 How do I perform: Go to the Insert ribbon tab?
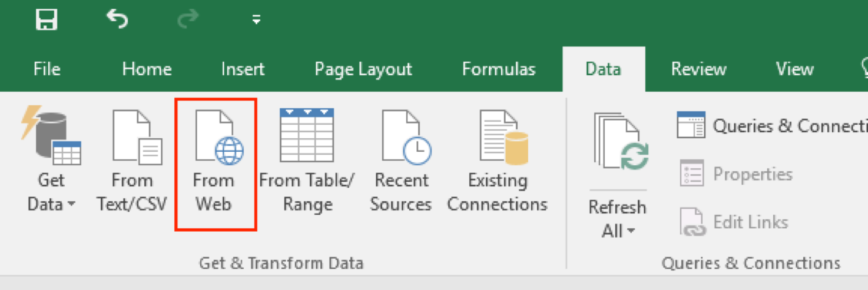coord(243,69)
